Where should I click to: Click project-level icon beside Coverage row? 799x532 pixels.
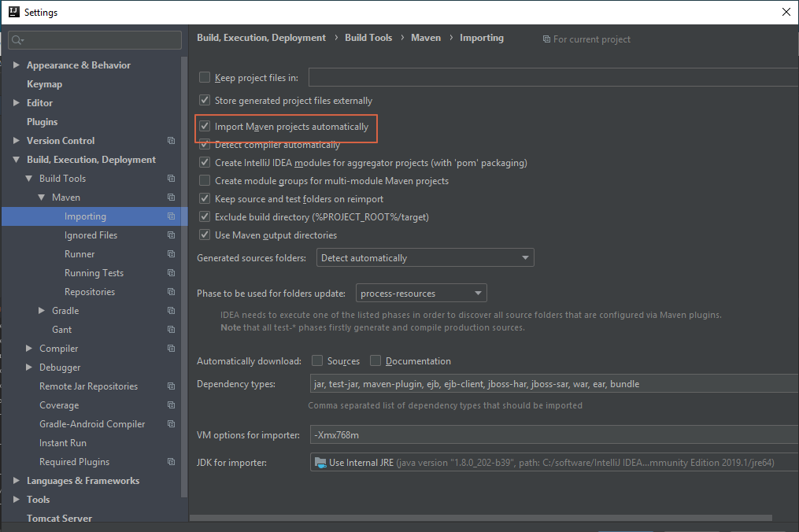(x=172, y=405)
